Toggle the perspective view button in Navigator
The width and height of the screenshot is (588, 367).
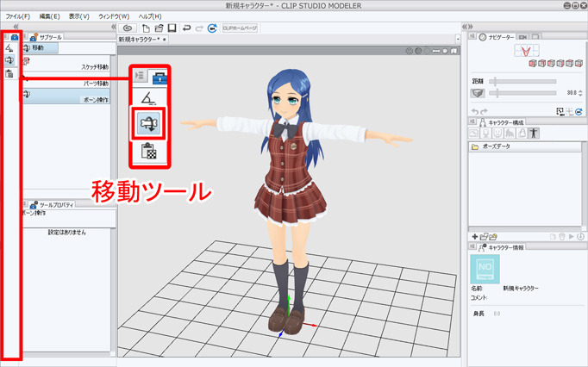click(477, 92)
